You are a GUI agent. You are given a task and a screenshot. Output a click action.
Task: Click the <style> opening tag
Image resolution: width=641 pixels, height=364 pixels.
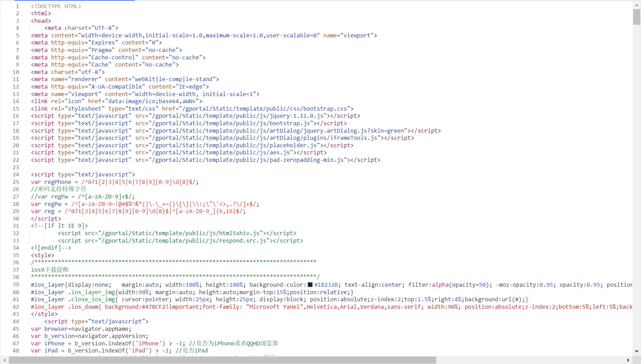click(42, 255)
